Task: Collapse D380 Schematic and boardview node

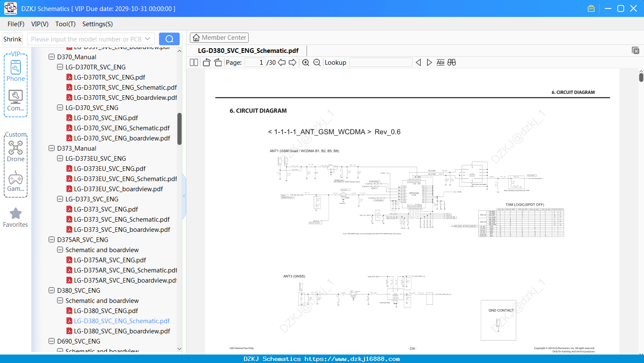Action: (60, 300)
